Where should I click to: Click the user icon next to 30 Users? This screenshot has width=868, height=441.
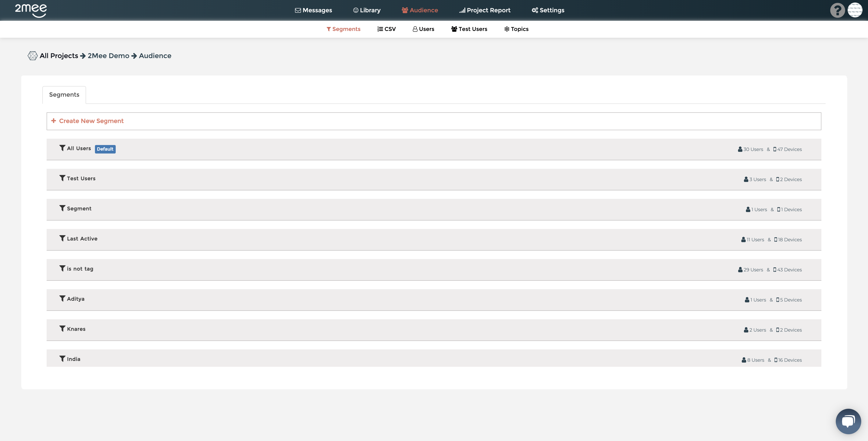740,149
